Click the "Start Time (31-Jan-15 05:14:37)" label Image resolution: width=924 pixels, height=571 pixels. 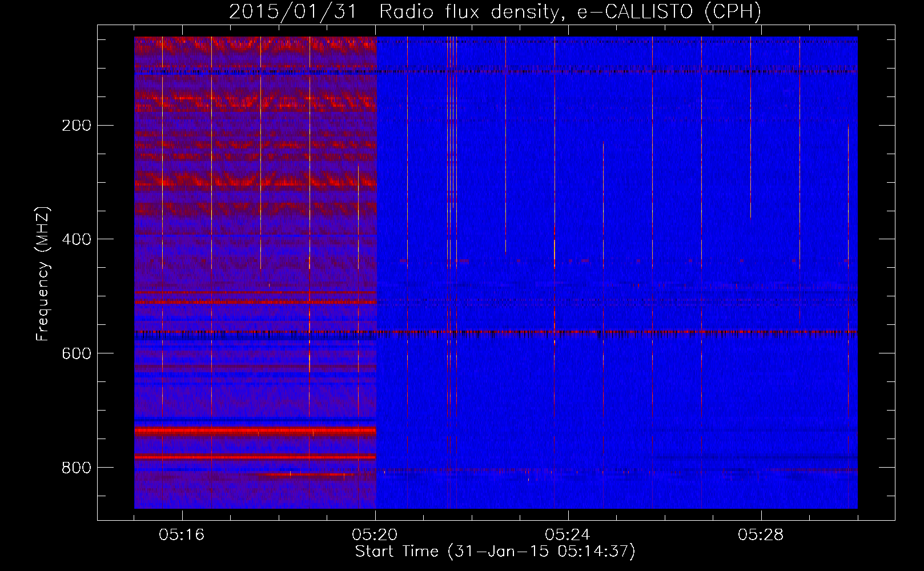pyautogui.click(x=495, y=552)
